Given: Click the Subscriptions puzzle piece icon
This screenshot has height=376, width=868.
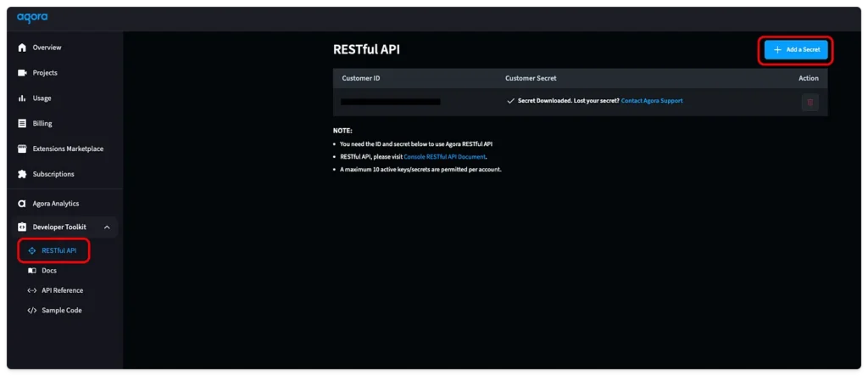Looking at the screenshot, I should pyautogui.click(x=22, y=174).
